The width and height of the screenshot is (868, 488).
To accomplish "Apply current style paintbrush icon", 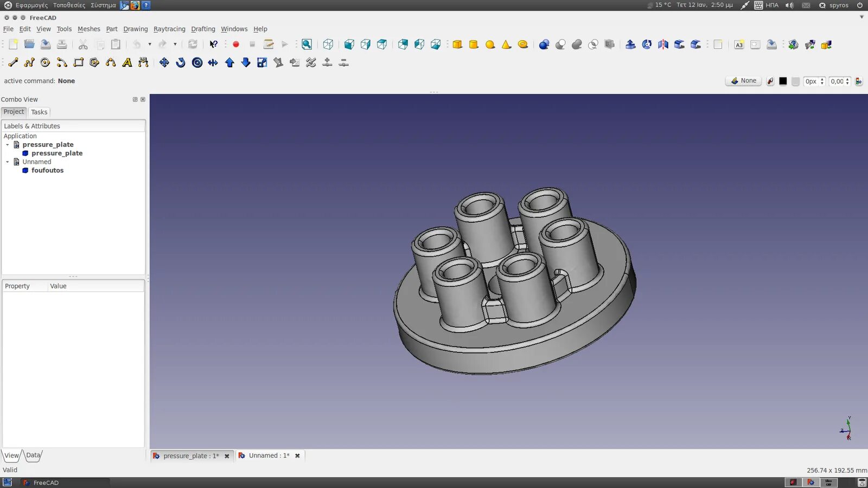I will tap(859, 81).
